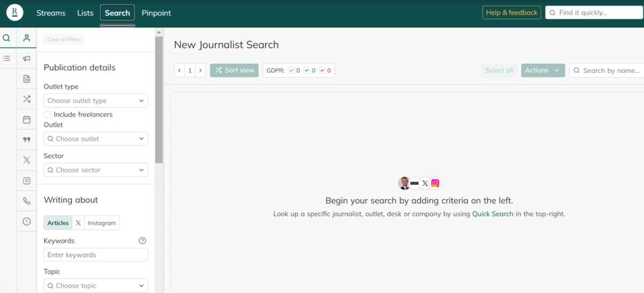644x293 pixels.
Task: Select the calendar icon in the sidebar
Action: click(x=26, y=120)
